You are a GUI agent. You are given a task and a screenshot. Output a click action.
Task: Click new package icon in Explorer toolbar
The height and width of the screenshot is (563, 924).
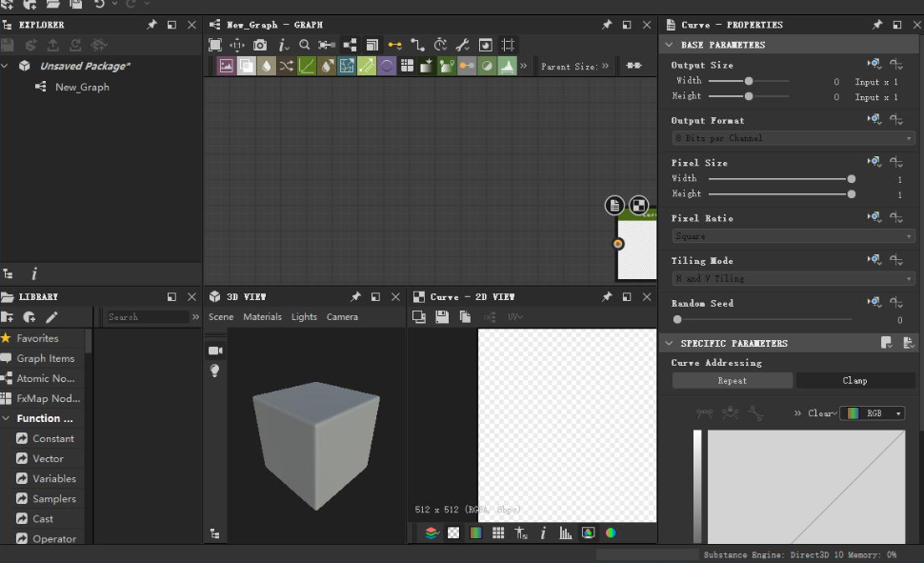[x=7, y=5]
